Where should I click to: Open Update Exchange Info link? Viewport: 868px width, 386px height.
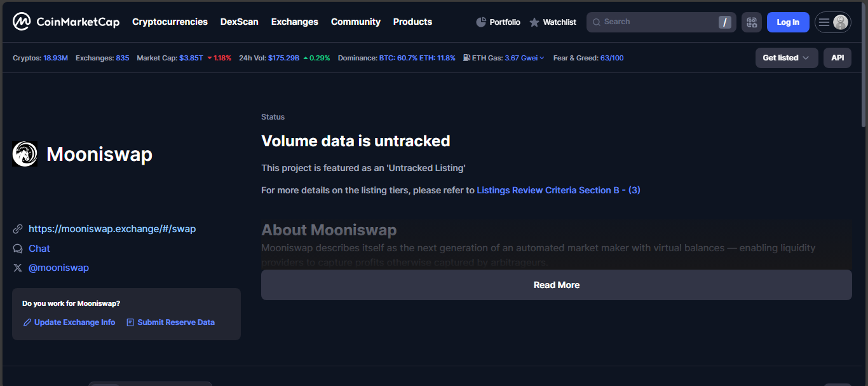tap(75, 322)
